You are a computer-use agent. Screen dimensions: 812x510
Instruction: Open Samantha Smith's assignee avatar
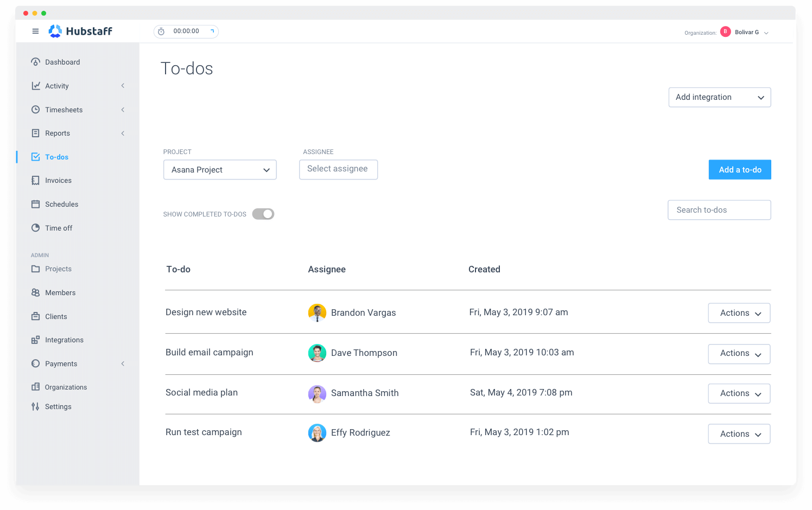[318, 394]
